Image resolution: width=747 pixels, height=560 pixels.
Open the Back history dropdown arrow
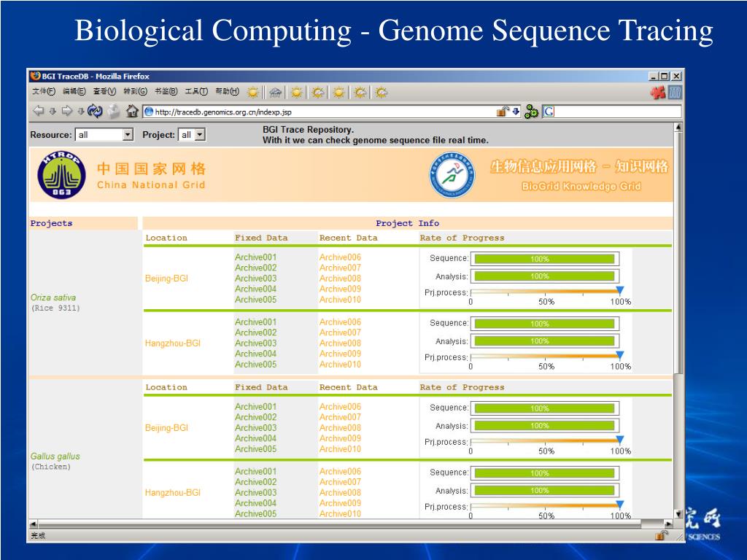(x=53, y=112)
